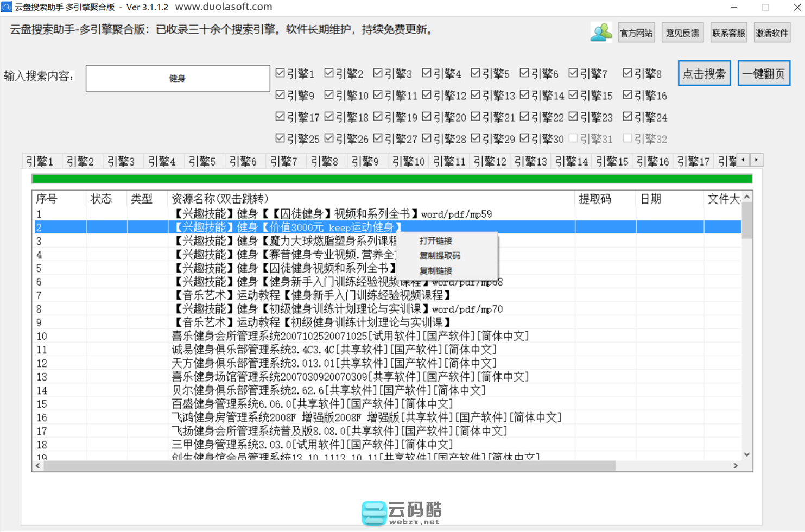
Task: Click the horizontal scrollbar left arrow
Action: [38, 466]
